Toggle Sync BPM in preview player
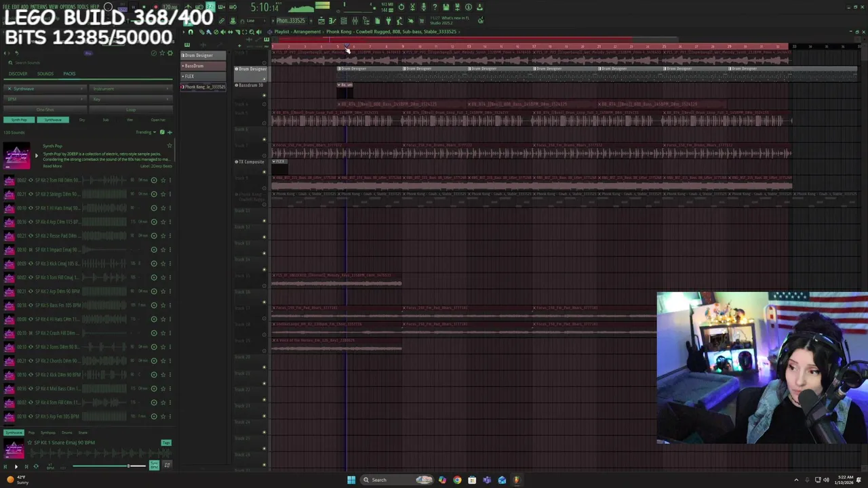868x488 pixels. click(154, 465)
